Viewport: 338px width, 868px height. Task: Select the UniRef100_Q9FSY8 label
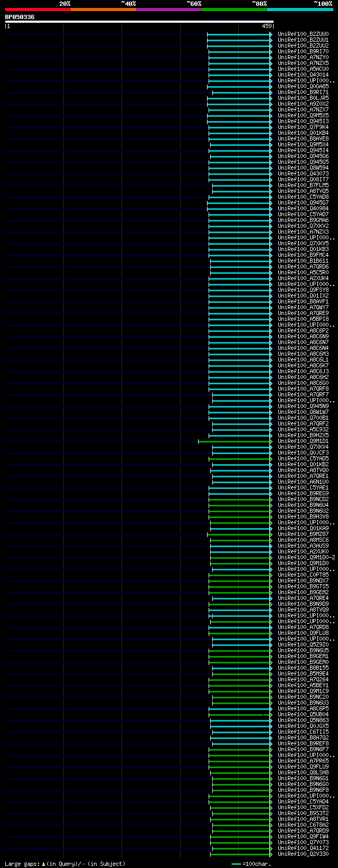[x=303, y=290]
